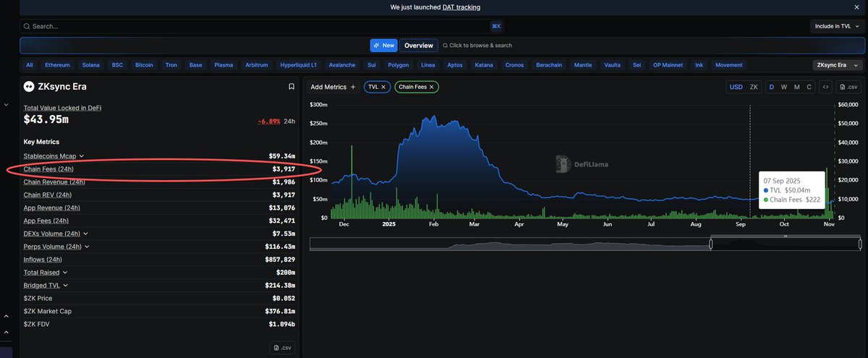868x358 pixels.
Task: Expand the Stablecoins Mcap metric
Action: point(82,156)
